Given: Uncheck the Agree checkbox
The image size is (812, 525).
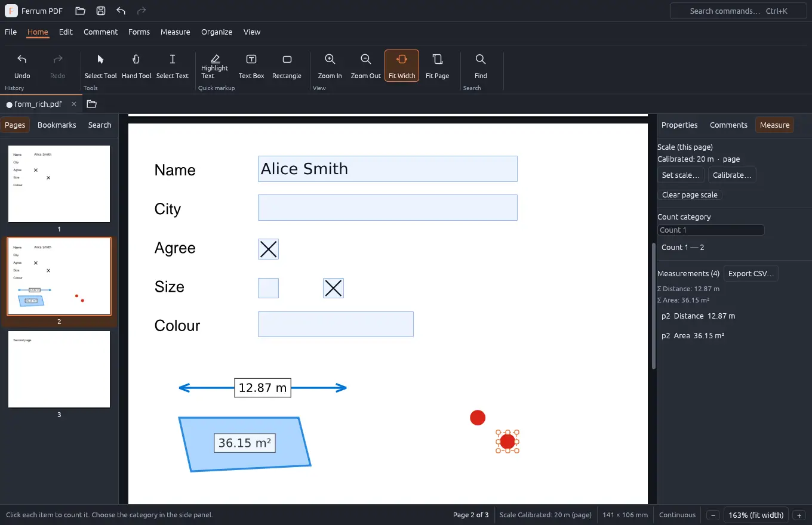Looking at the screenshot, I should (268, 249).
